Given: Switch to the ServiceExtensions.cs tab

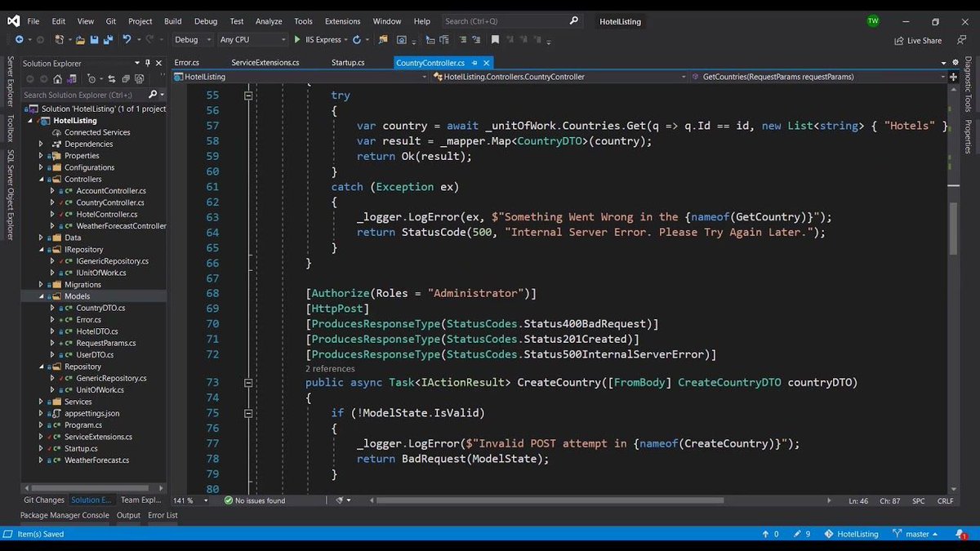Looking at the screenshot, I should point(265,63).
